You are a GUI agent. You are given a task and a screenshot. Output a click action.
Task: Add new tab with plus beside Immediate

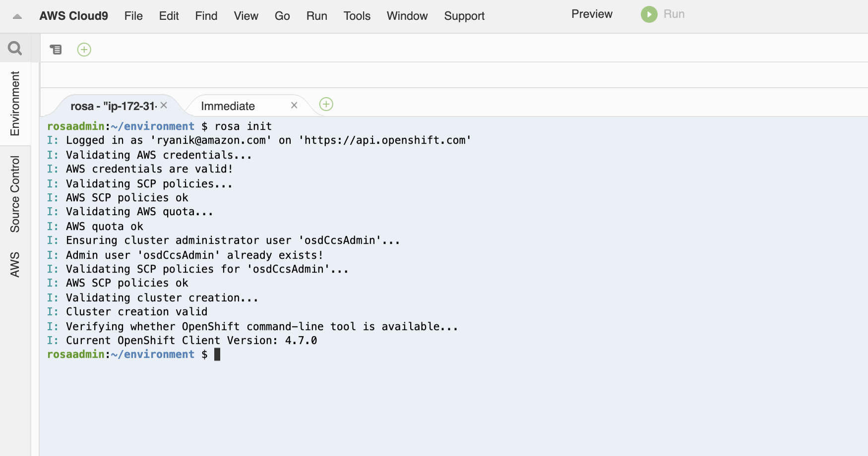(x=326, y=104)
